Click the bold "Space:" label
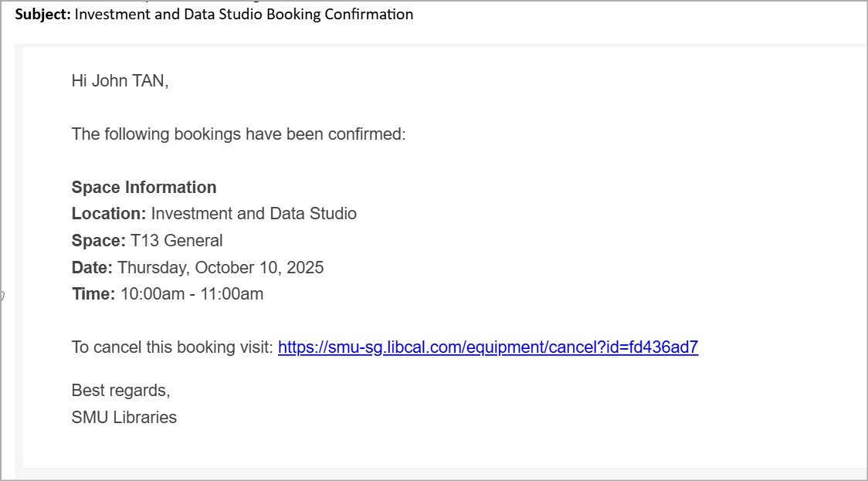Image resolution: width=868 pixels, height=481 pixels. pos(98,241)
